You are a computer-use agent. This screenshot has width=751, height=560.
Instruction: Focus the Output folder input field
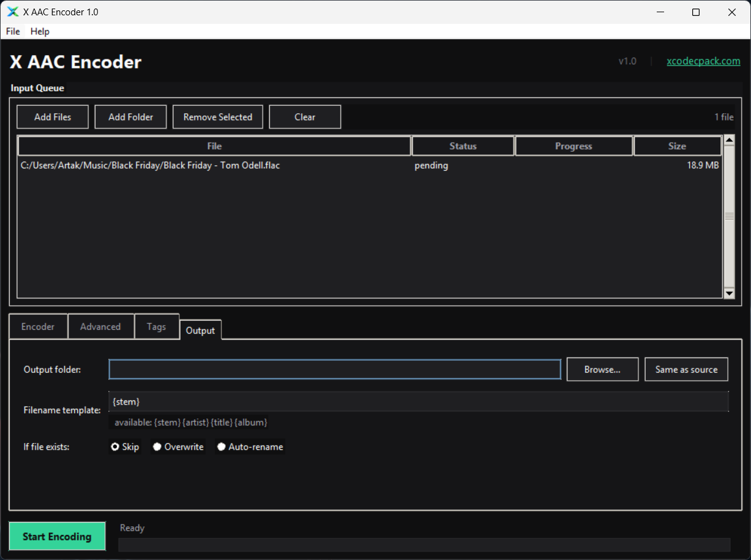tap(335, 369)
